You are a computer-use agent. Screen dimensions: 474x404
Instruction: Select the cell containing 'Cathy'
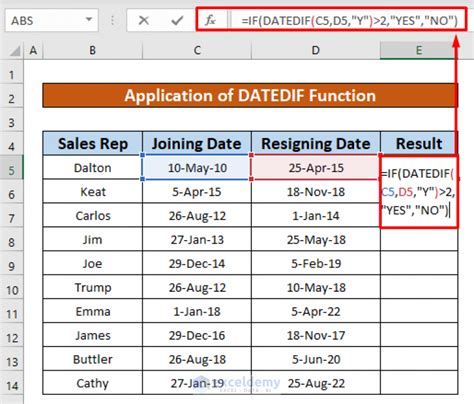point(93,383)
